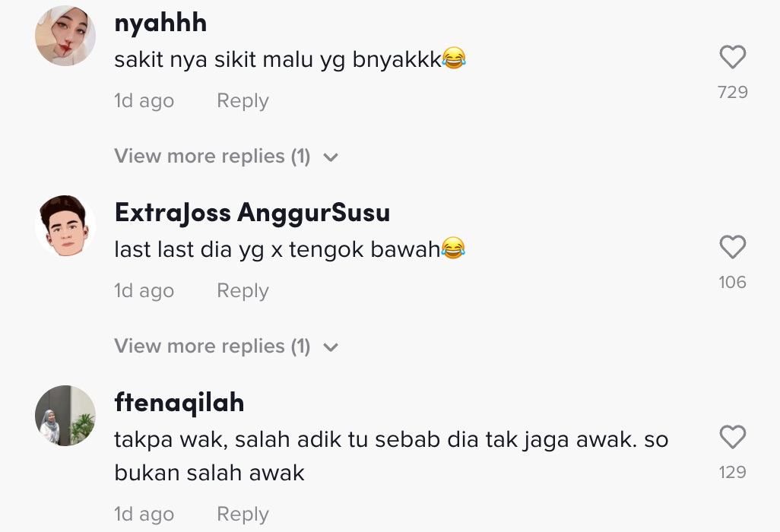
Task: Like ExtraJoss AnggurSusu's comment heart
Action: [732, 246]
